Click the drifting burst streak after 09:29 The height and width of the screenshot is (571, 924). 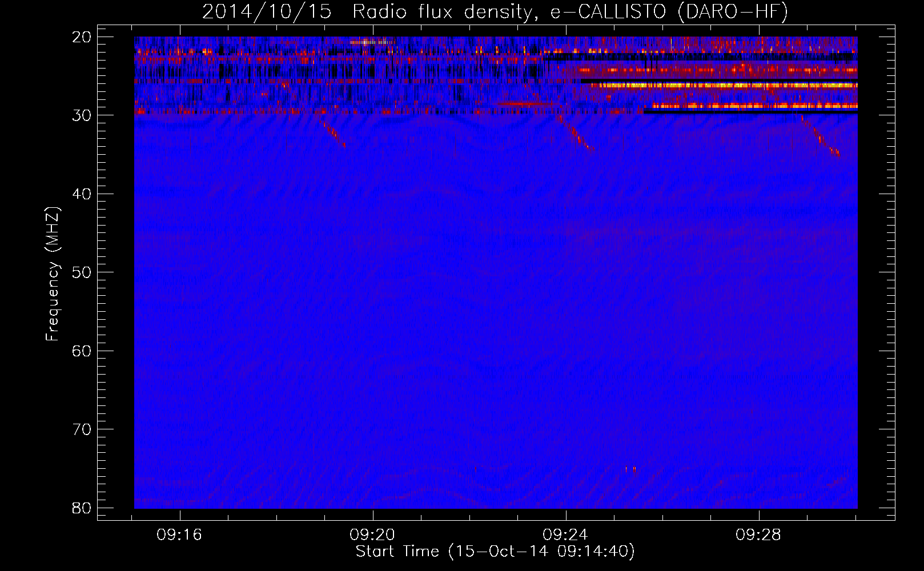[820, 136]
